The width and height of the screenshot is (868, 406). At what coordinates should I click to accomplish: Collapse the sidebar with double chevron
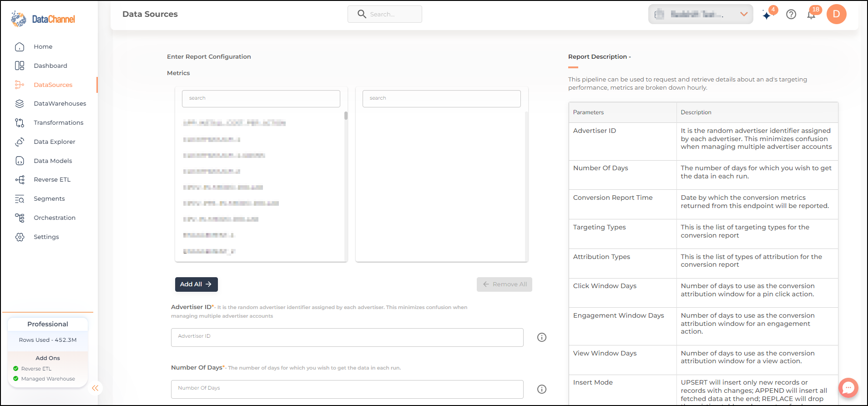coord(95,388)
